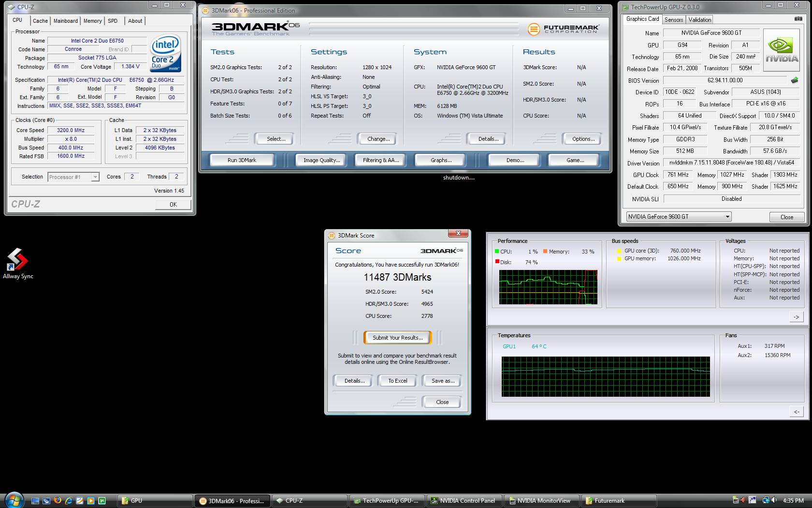Click the GPU-Z BIOS Version field
This screenshot has width=812, height=508.
725,80
